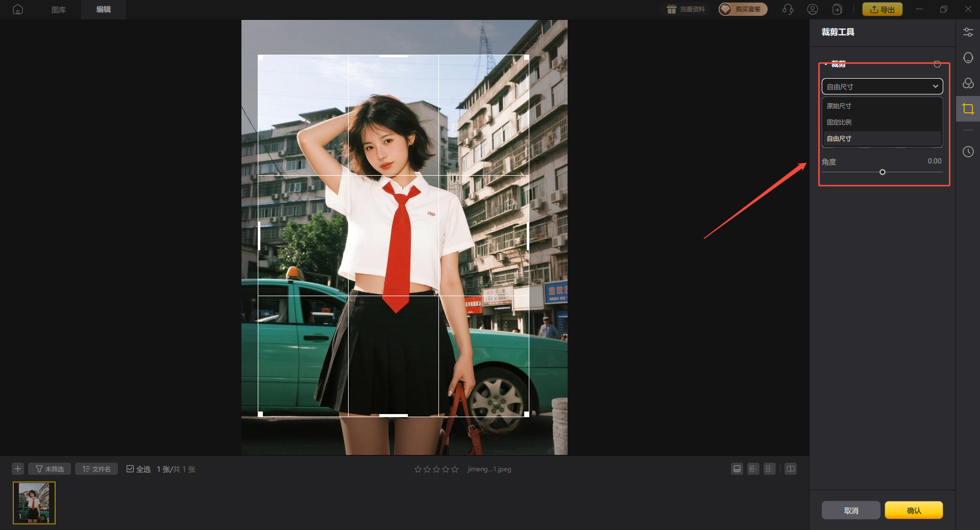Image resolution: width=980 pixels, height=530 pixels.
Task: Open the customer service headset icon
Action: [x=788, y=9]
